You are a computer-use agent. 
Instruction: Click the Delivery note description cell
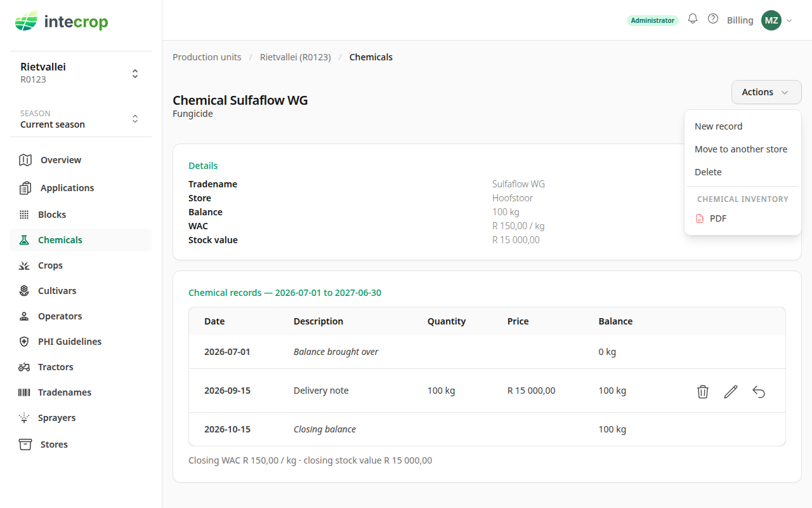(x=321, y=391)
